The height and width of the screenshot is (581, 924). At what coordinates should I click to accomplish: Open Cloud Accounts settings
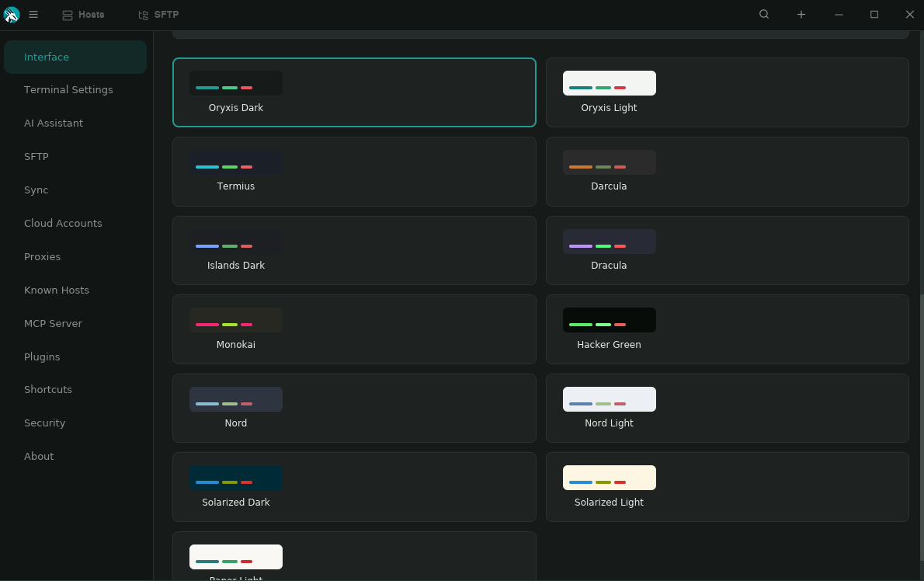pos(75,224)
